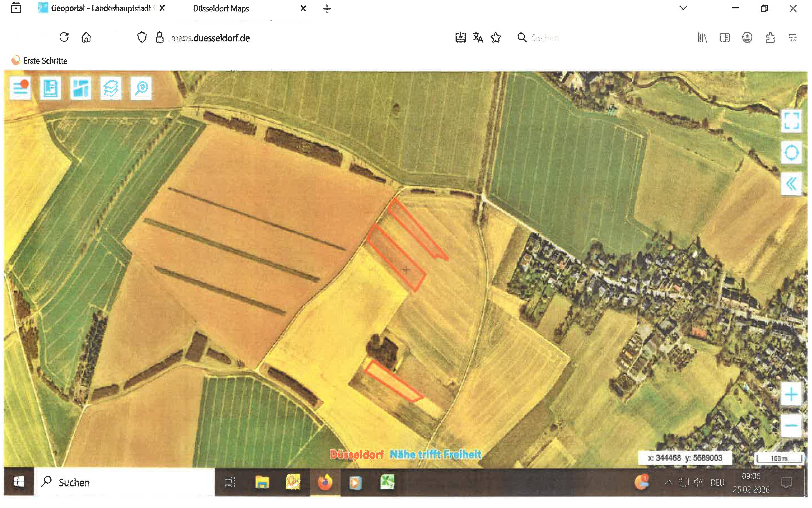Click the taskbar Suchen search box
This screenshot has width=812, height=508.
(x=124, y=482)
